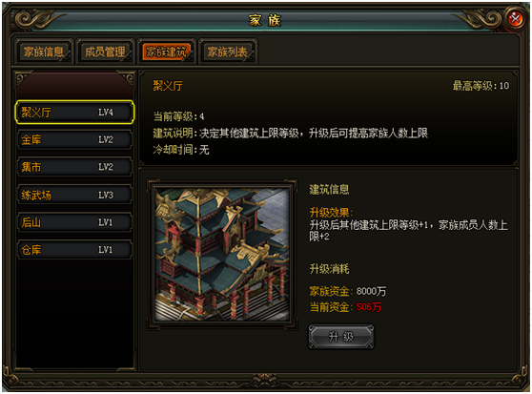Open the 后山 LV1 building entry
Viewport: 532px width, 394px height.
74,222
